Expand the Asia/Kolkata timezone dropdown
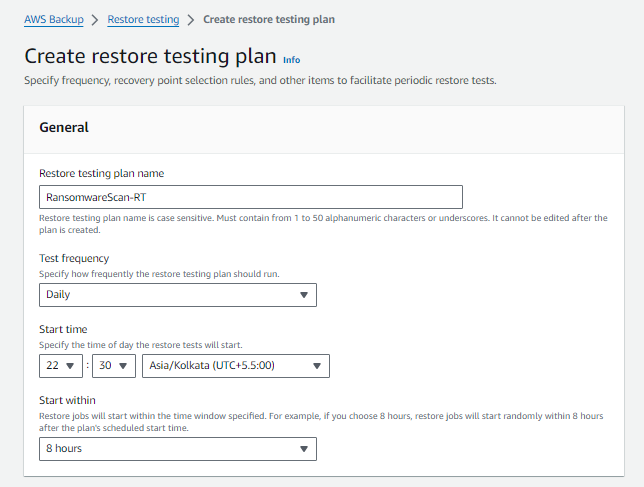Screen dimensions: 644x487 pyautogui.click(x=236, y=366)
